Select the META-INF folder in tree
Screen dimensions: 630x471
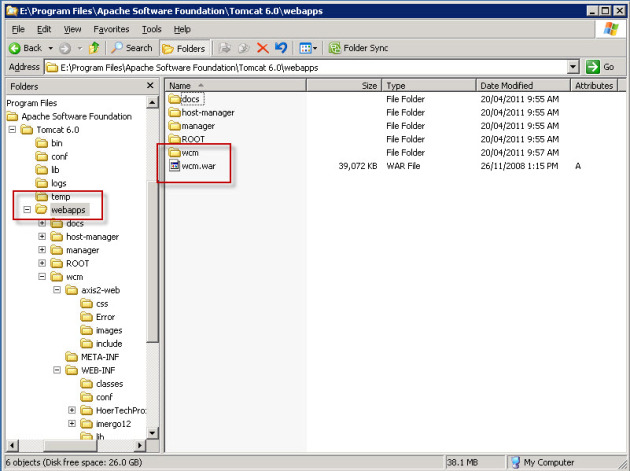click(92, 357)
